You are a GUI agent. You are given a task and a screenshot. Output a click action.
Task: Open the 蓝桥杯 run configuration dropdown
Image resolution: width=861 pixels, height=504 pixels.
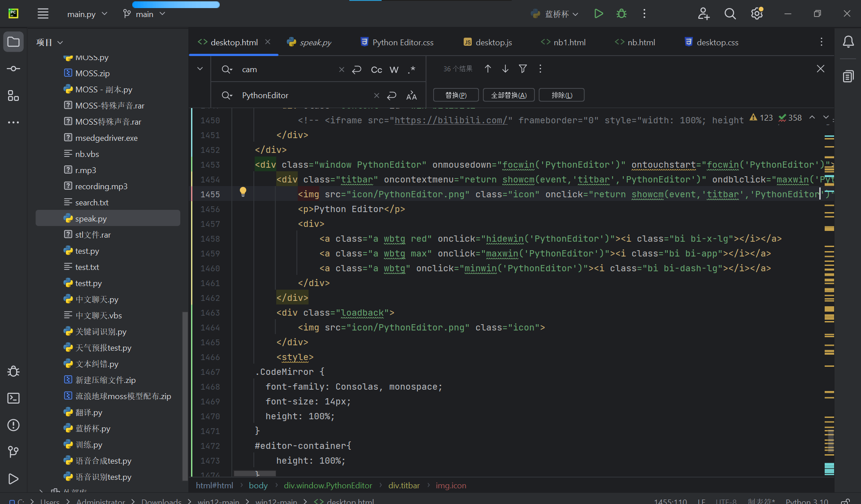556,14
